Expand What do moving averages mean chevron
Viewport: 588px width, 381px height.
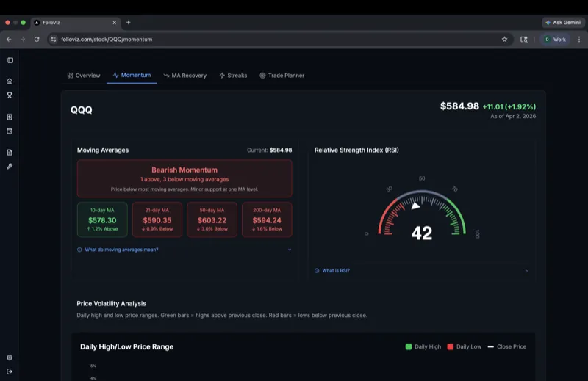click(x=290, y=250)
